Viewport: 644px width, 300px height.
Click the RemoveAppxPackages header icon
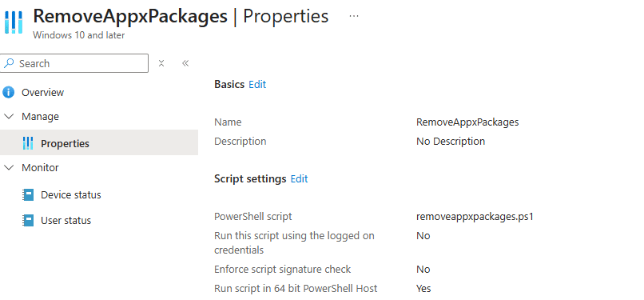click(14, 22)
